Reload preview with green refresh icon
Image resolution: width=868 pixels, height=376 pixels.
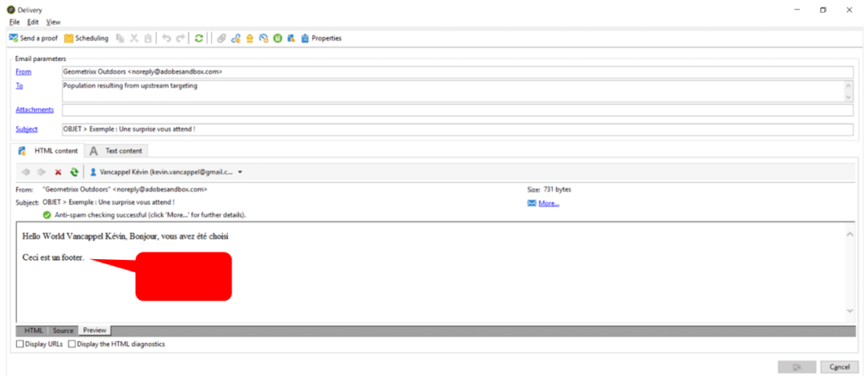[x=74, y=172]
